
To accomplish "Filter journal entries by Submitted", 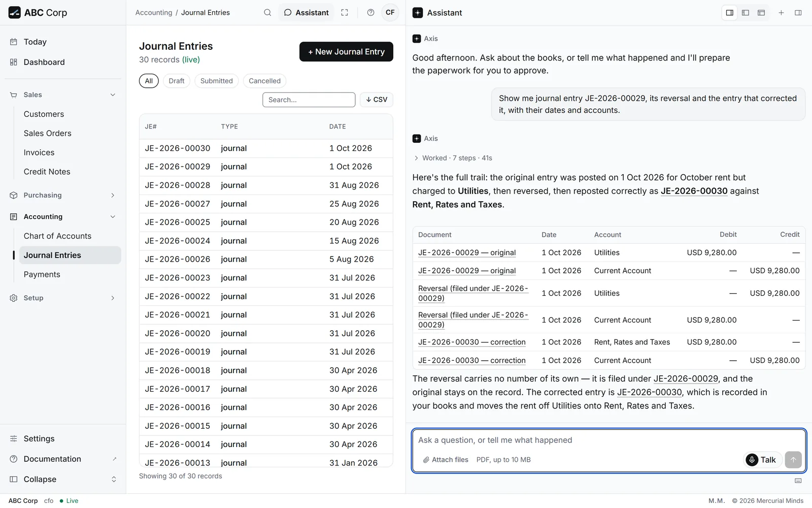I will coord(216,81).
